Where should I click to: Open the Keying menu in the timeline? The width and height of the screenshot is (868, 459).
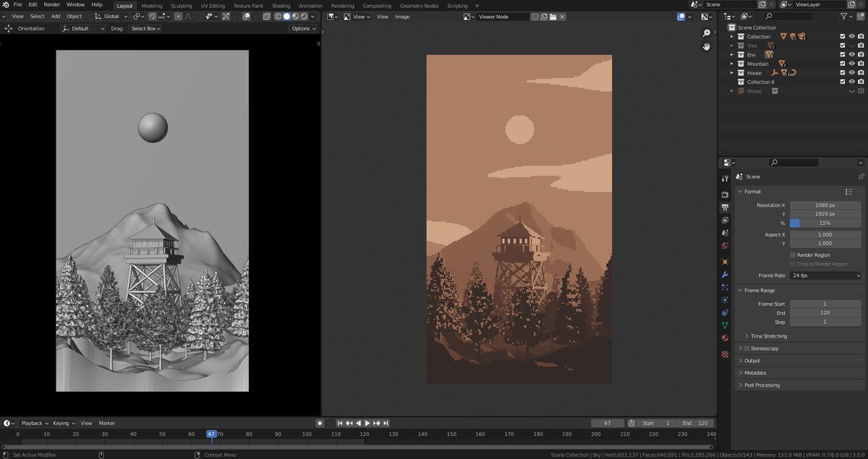coord(63,423)
